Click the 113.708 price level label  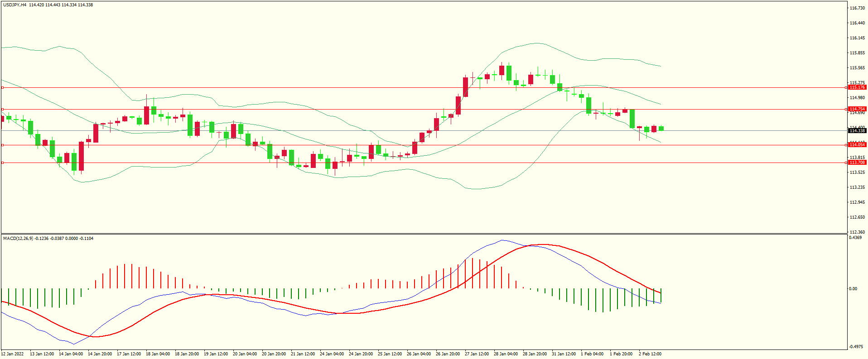pyautogui.click(x=857, y=163)
